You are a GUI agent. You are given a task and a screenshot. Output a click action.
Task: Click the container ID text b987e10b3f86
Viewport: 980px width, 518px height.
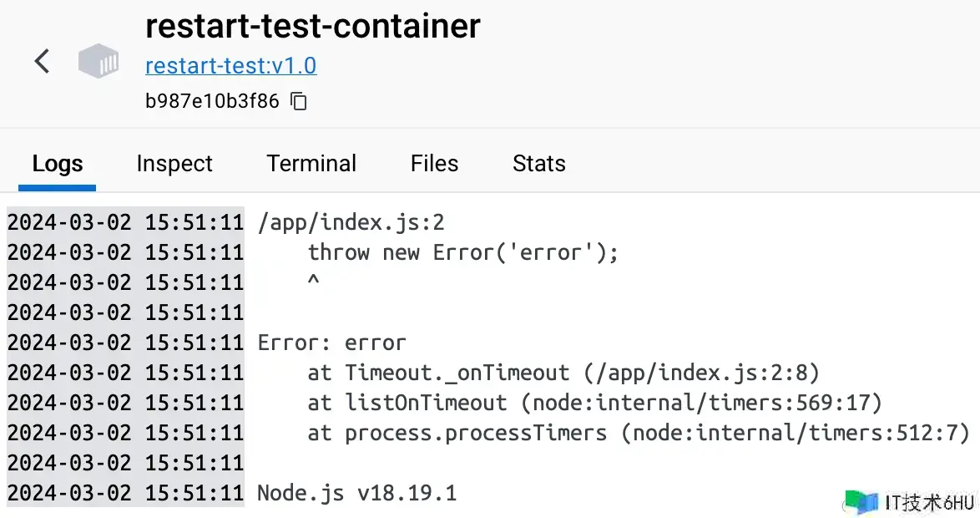click(x=212, y=102)
